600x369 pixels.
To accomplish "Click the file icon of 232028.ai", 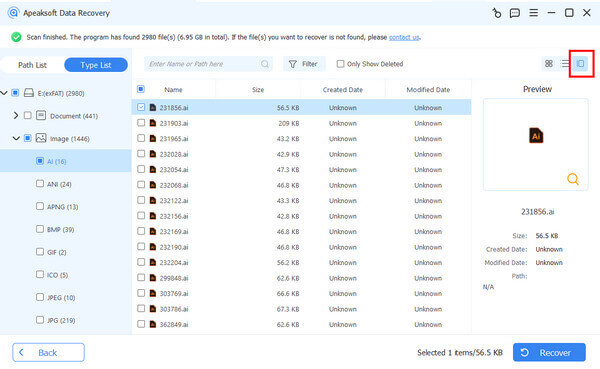I will [153, 154].
